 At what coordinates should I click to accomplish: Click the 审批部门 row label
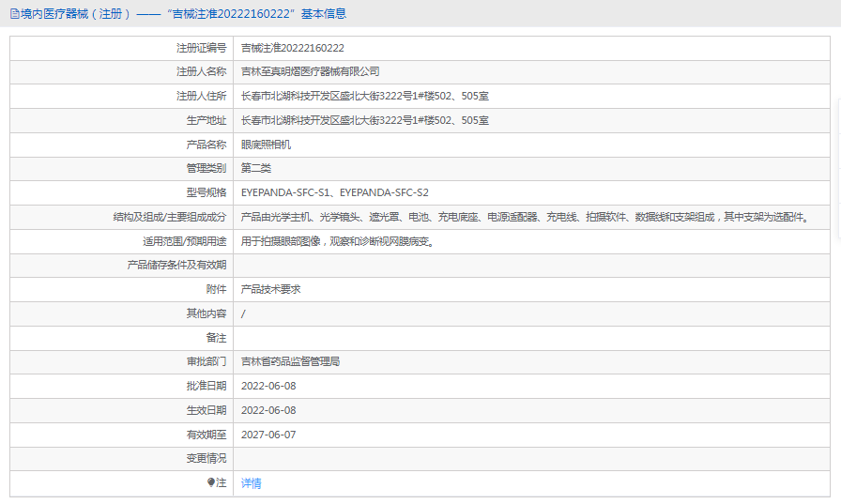click(206, 362)
